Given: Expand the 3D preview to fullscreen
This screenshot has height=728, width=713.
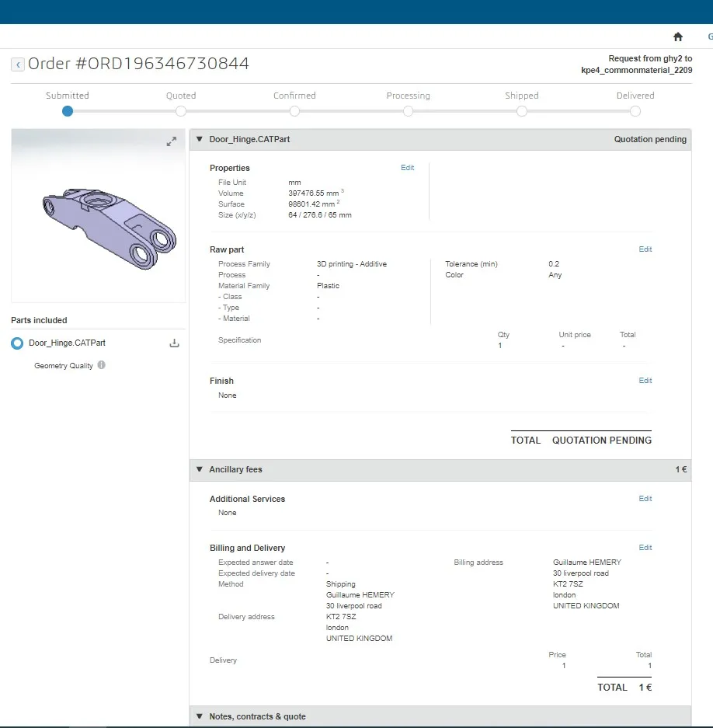Looking at the screenshot, I should [x=172, y=141].
